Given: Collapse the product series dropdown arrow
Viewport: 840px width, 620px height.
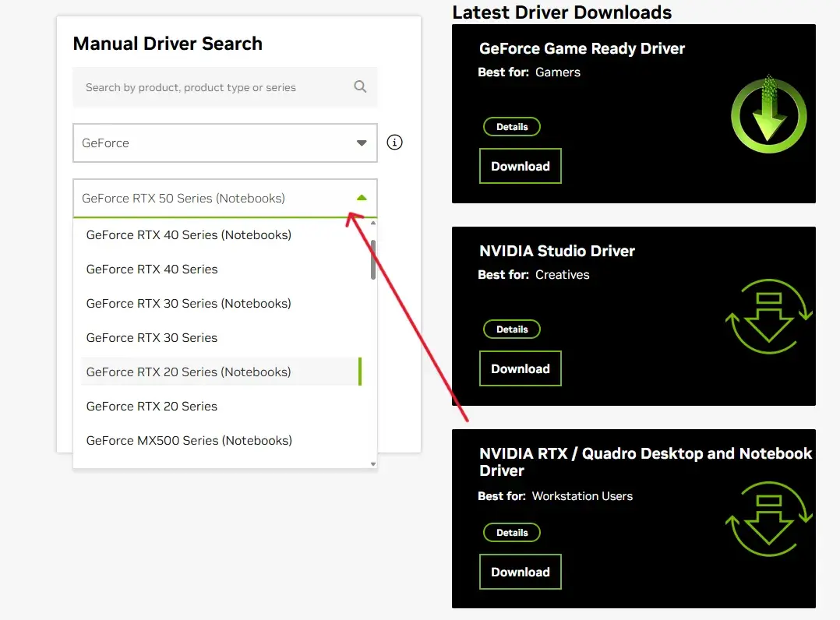Looking at the screenshot, I should [x=361, y=198].
